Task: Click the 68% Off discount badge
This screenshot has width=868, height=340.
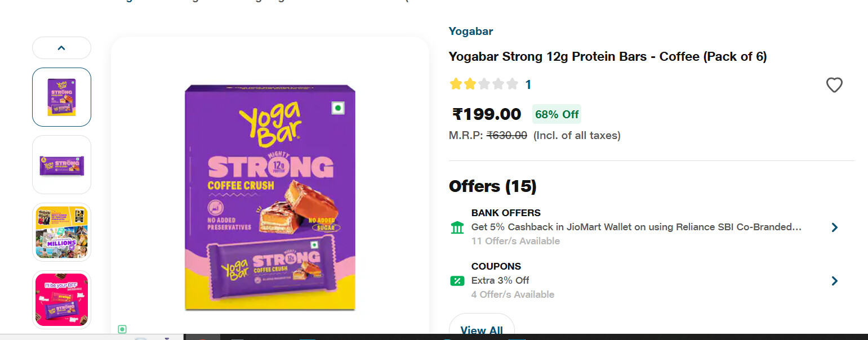Action: 557,114
